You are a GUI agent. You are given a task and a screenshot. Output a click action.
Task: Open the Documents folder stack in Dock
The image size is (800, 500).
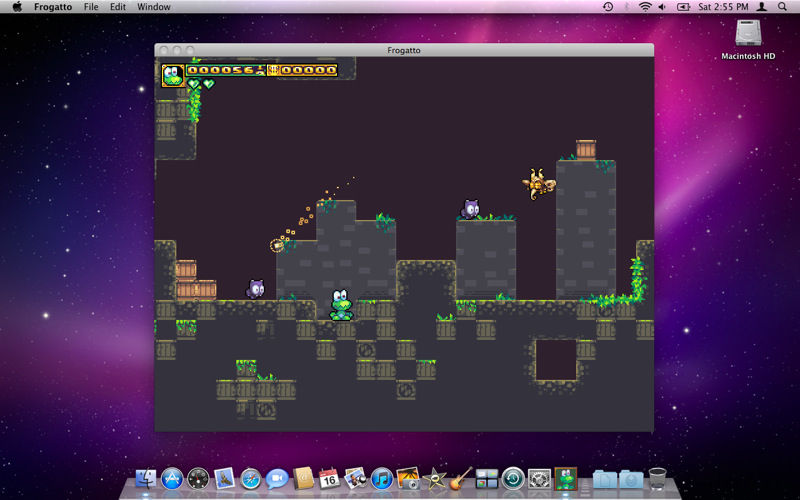pyautogui.click(x=605, y=480)
